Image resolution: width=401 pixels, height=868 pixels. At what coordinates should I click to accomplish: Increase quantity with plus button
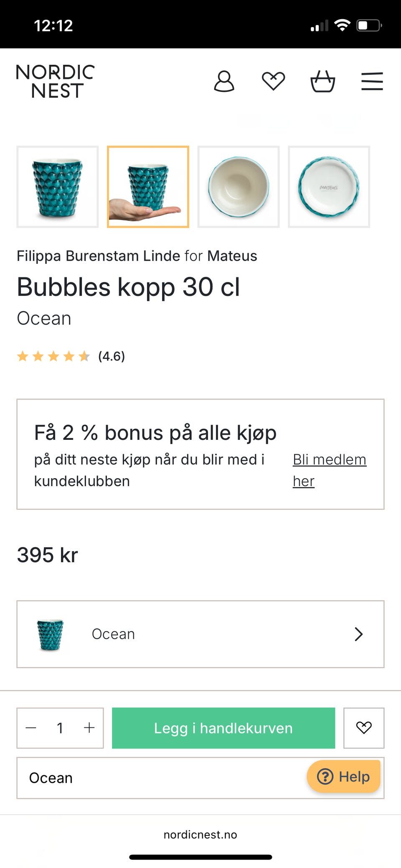[x=89, y=728]
